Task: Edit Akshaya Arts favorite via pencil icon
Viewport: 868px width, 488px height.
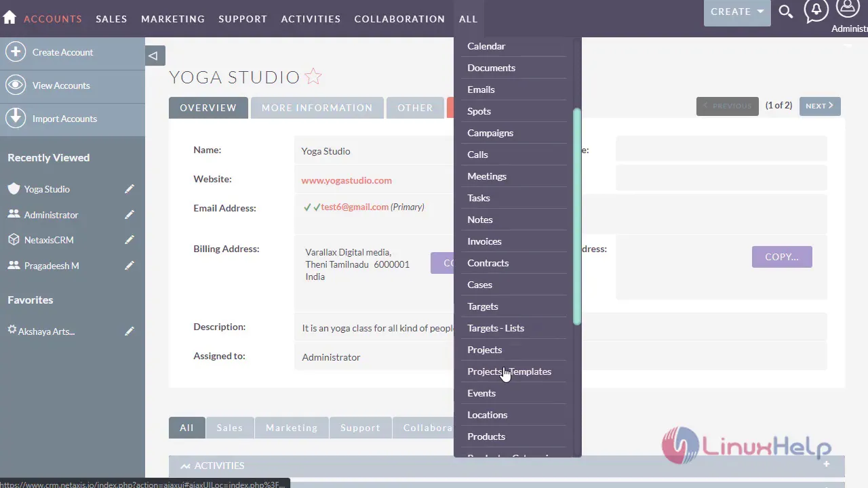Action: point(130,331)
